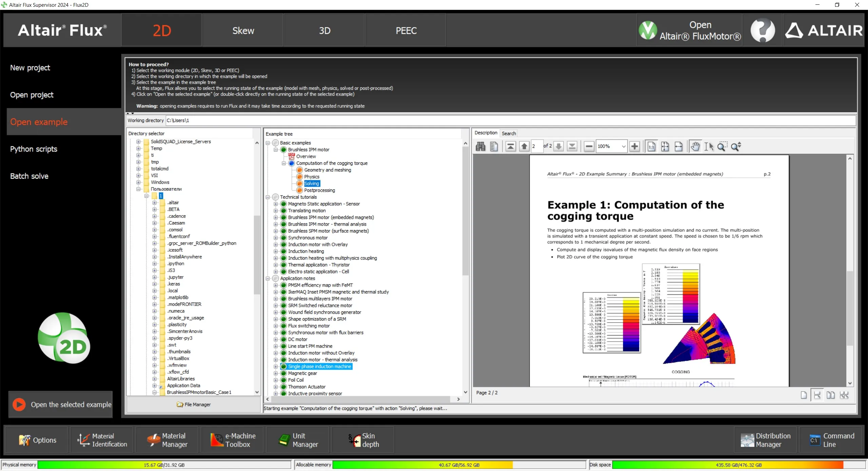Click the Altair logo at top right

click(x=824, y=30)
